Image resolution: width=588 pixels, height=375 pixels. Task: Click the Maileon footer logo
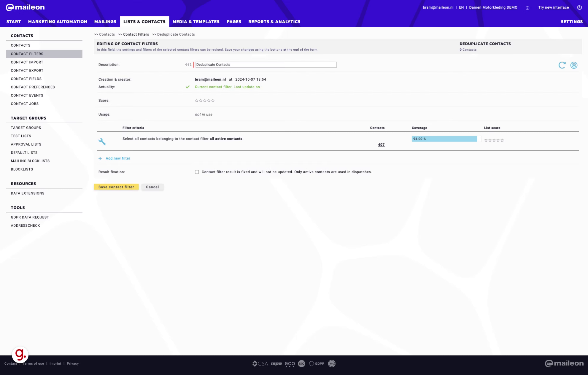[564, 363]
